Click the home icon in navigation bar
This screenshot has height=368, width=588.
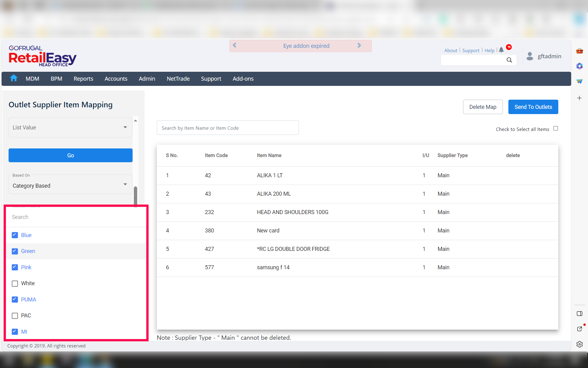pos(13,78)
